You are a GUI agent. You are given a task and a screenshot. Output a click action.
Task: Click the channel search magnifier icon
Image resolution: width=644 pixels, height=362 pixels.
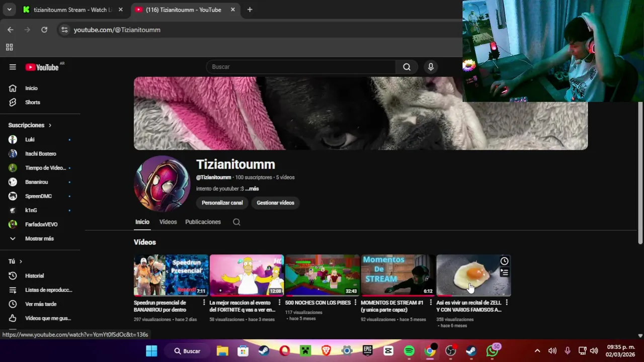coord(236,222)
